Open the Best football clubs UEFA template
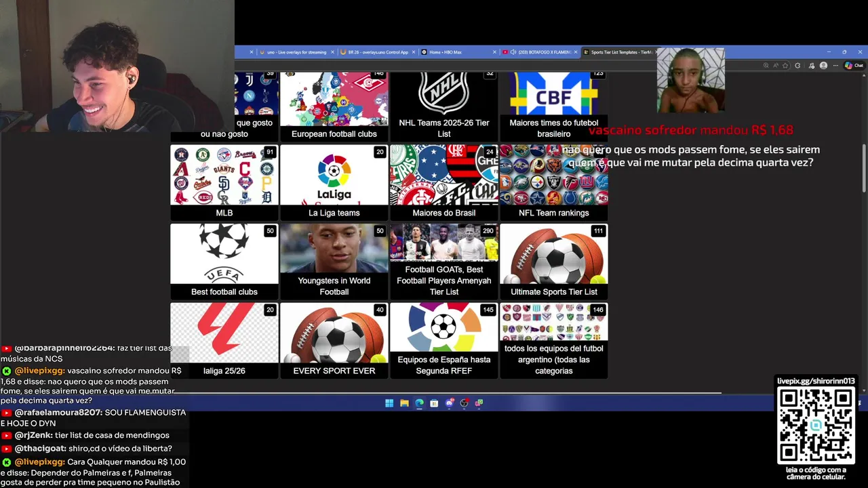Image resolution: width=868 pixels, height=488 pixels. [x=224, y=262]
